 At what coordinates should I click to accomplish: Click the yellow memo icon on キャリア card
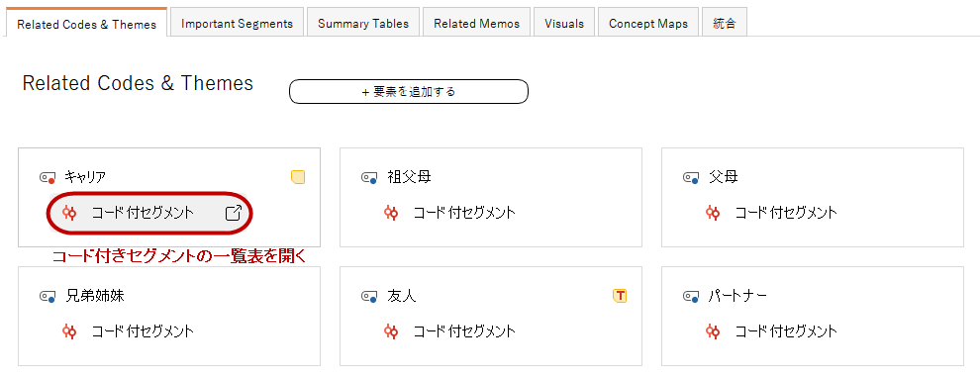[x=298, y=177]
